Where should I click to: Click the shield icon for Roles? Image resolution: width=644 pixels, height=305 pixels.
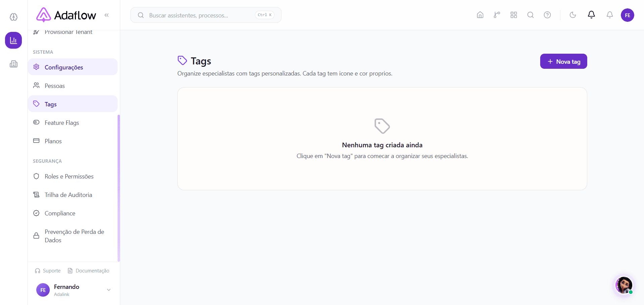[36, 176]
